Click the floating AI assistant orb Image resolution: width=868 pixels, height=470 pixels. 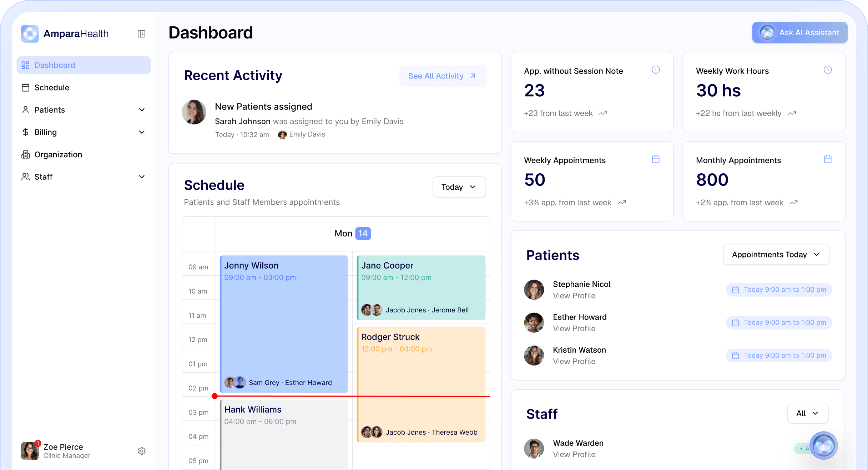(824, 445)
